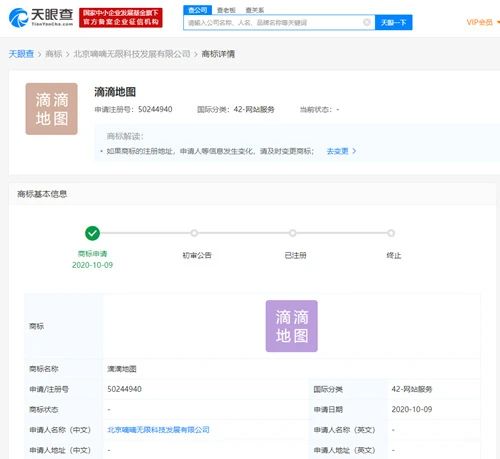Click the 去变更 link
This screenshot has height=459, width=500.
click(x=337, y=151)
